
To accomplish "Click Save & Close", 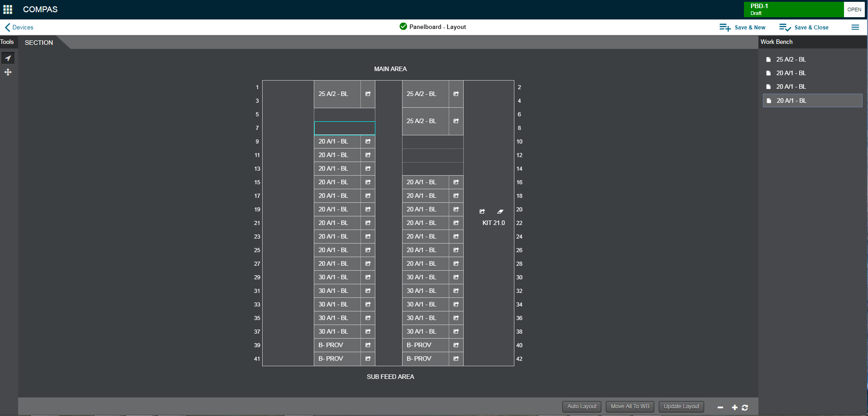I will [804, 28].
